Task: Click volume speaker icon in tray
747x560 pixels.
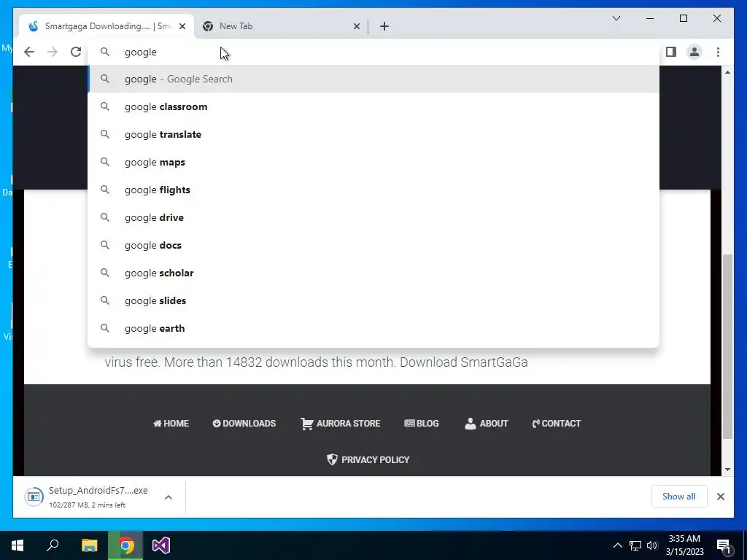Action: (x=652, y=545)
